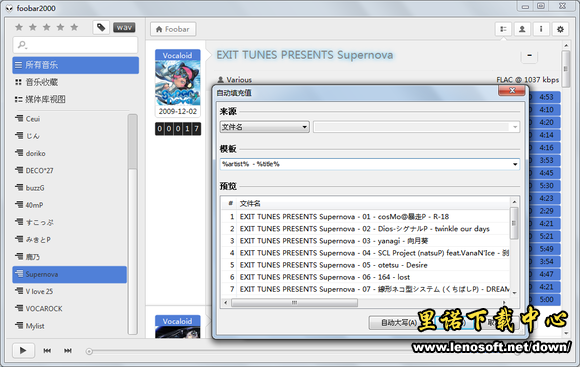Switch to list view icon

pyautogui.click(x=503, y=29)
